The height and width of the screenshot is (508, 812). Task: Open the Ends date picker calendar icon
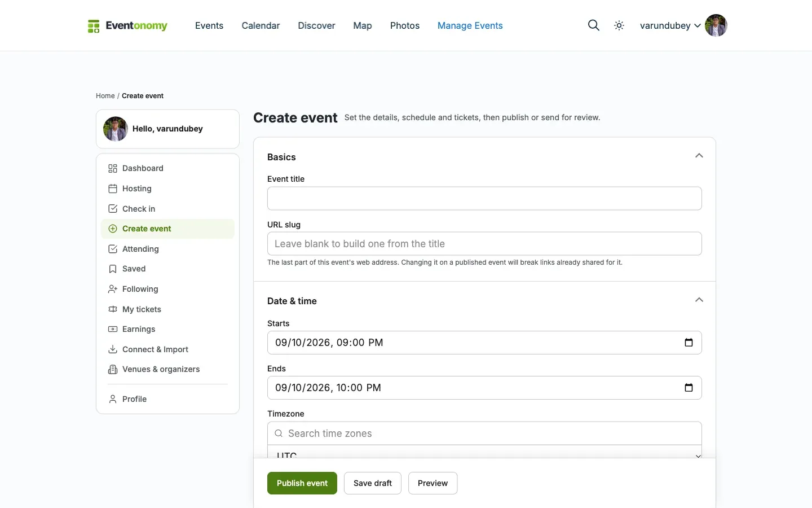689,388
